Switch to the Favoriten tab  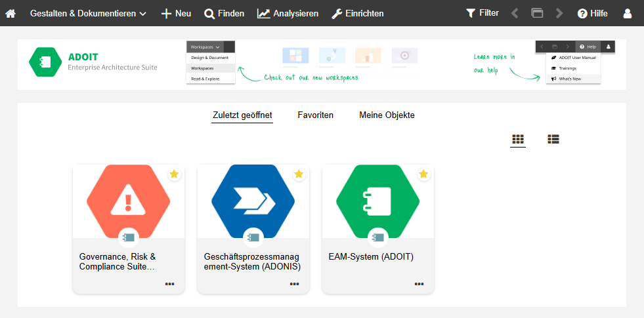pyautogui.click(x=315, y=115)
